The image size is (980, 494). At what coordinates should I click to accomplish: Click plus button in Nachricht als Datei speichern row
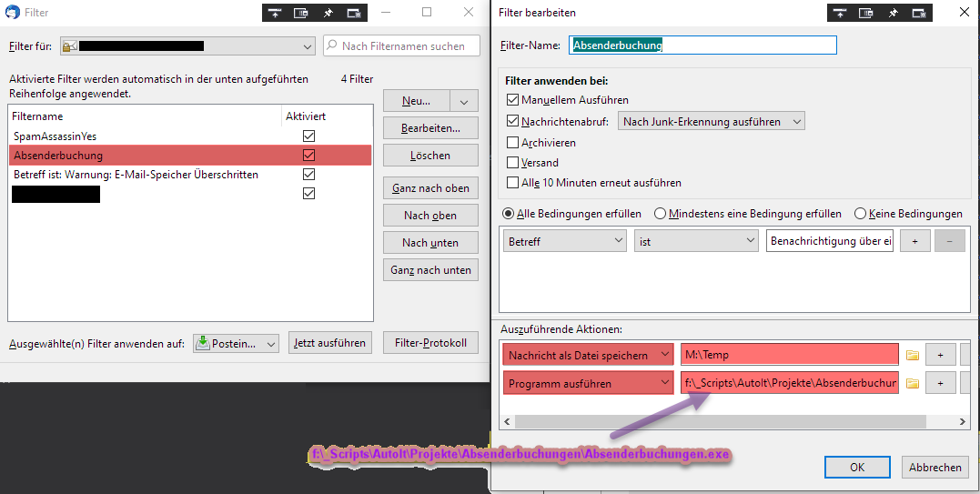pos(940,355)
